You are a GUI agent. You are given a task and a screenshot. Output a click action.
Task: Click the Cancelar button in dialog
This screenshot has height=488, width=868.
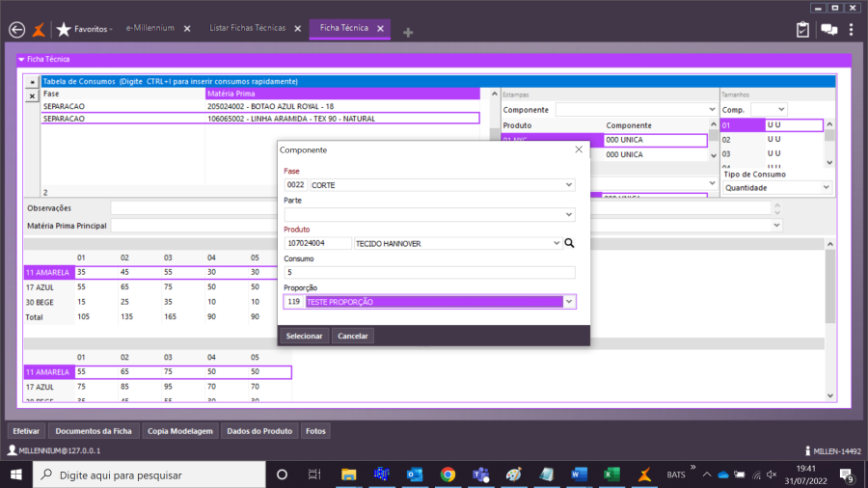(353, 336)
